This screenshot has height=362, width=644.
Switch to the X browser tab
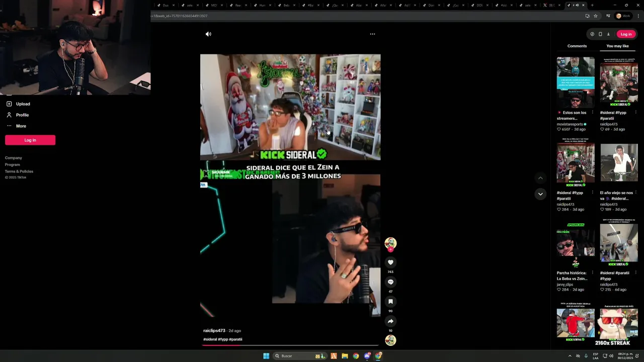(x=551, y=5)
